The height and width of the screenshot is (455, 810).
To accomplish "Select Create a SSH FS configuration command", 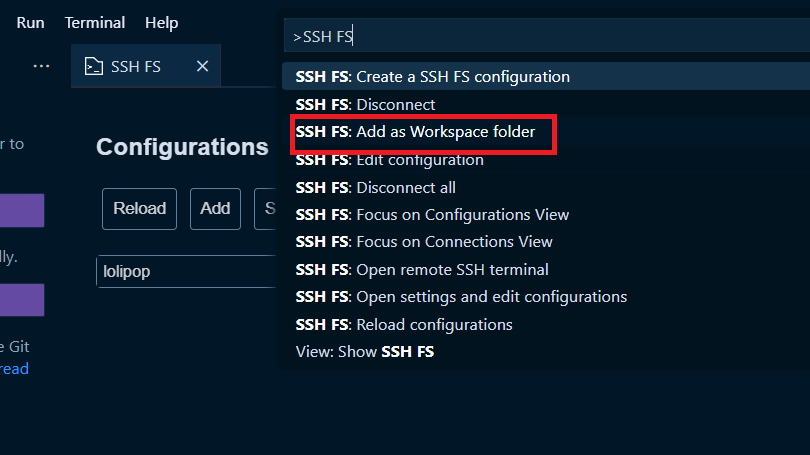I will point(433,77).
